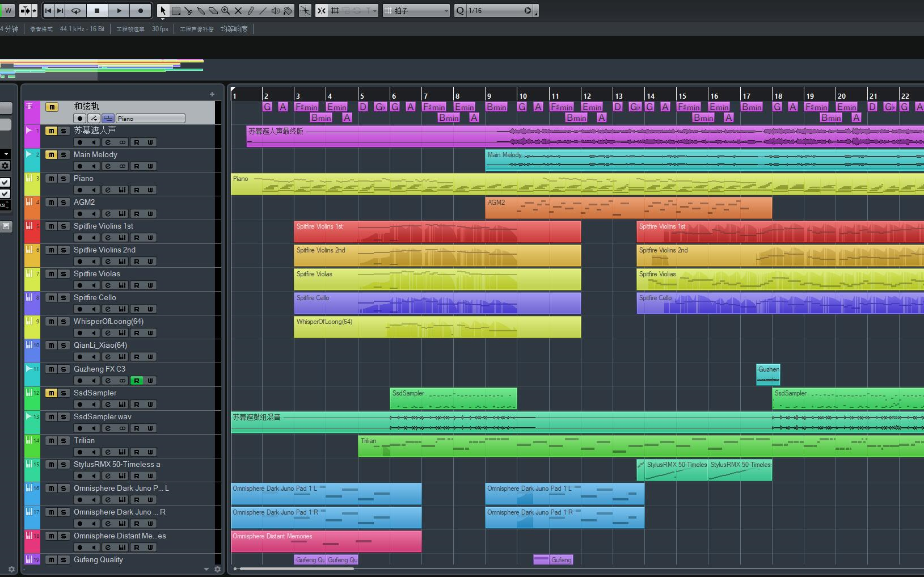Select the Color paint bucket tool
924x577 pixels.
coord(288,10)
